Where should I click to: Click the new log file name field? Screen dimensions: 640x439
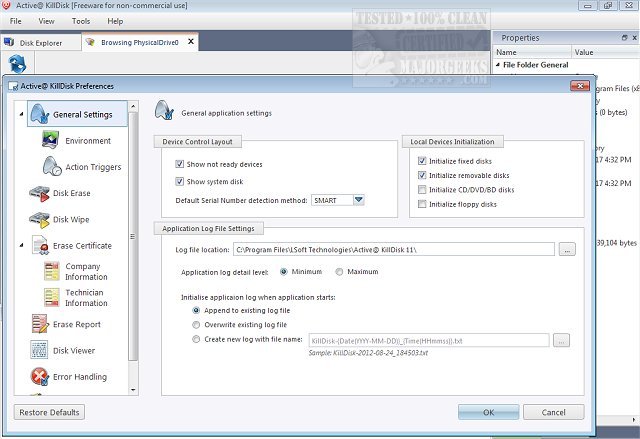pyautogui.click(x=429, y=340)
